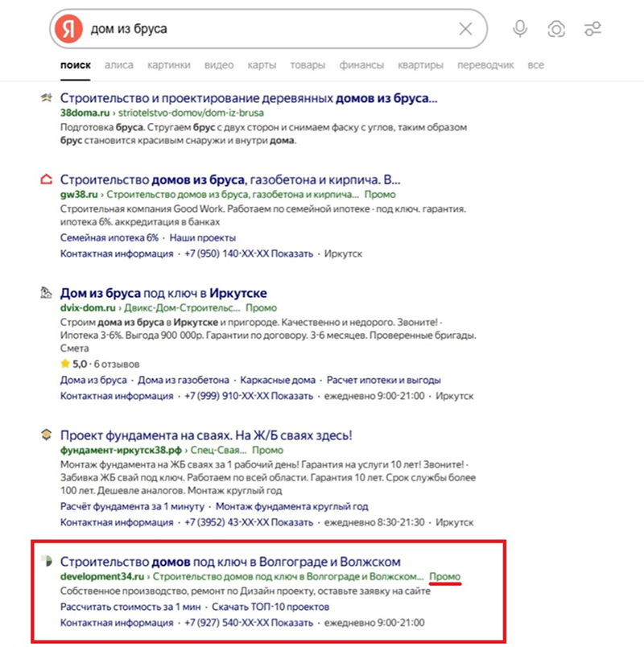Open the 'карты' tab
The width and height of the screenshot is (644, 647).
[x=262, y=65]
